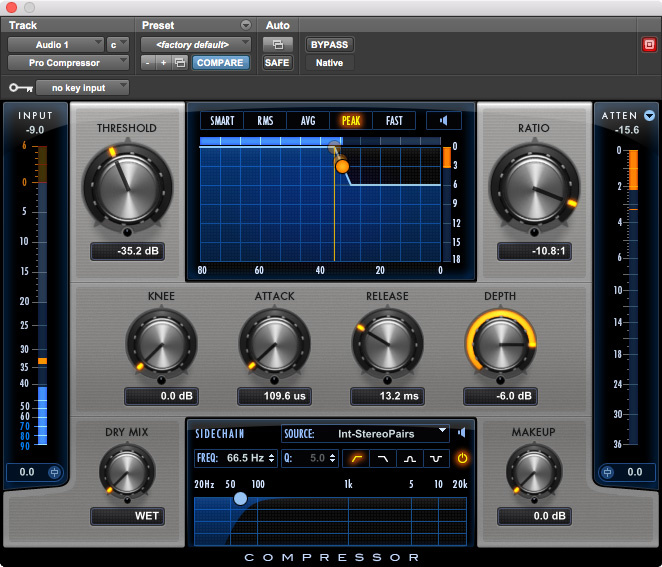The width and height of the screenshot is (662, 567).
Task: Click the attenuation peak readout -15.6
Action: [x=627, y=130]
